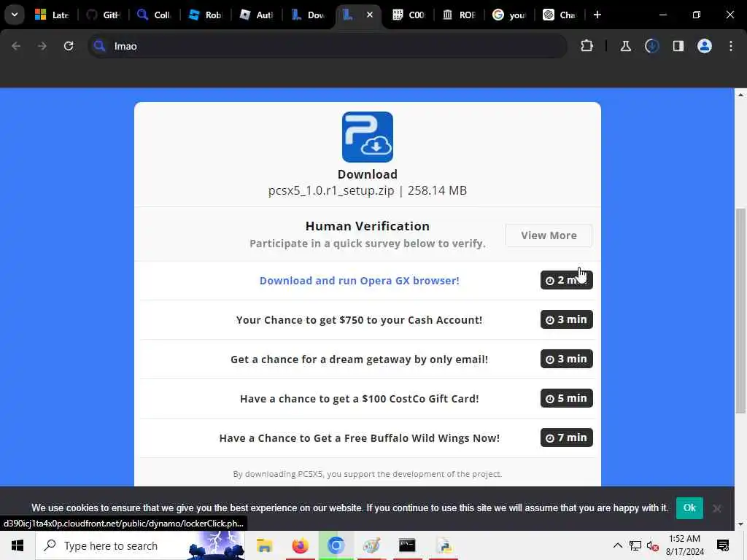Switch to the Microsoft 'Late' tab
747x560 pixels.
[x=52, y=15]
